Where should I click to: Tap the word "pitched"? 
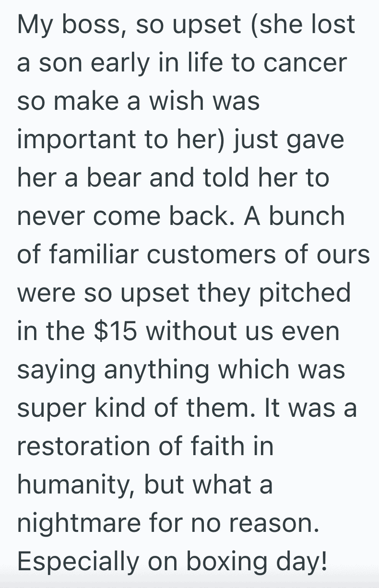(305, 293)
